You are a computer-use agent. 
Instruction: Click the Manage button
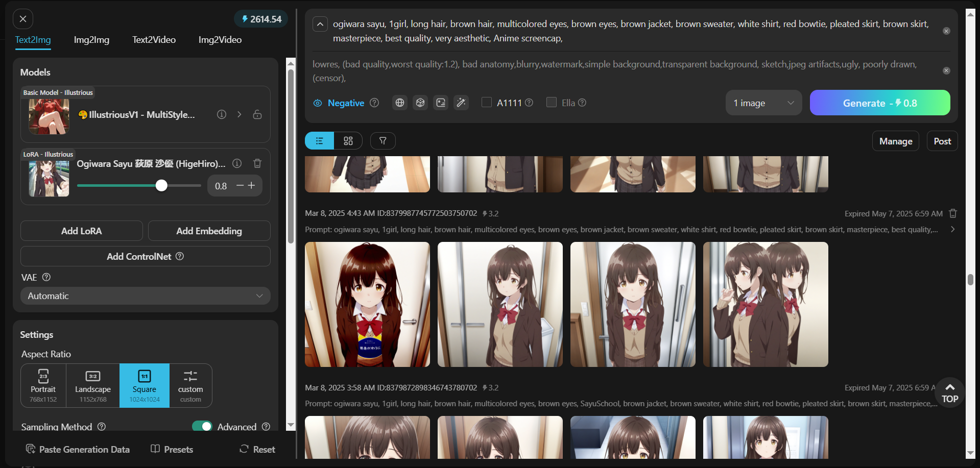(x=896, y=141)
